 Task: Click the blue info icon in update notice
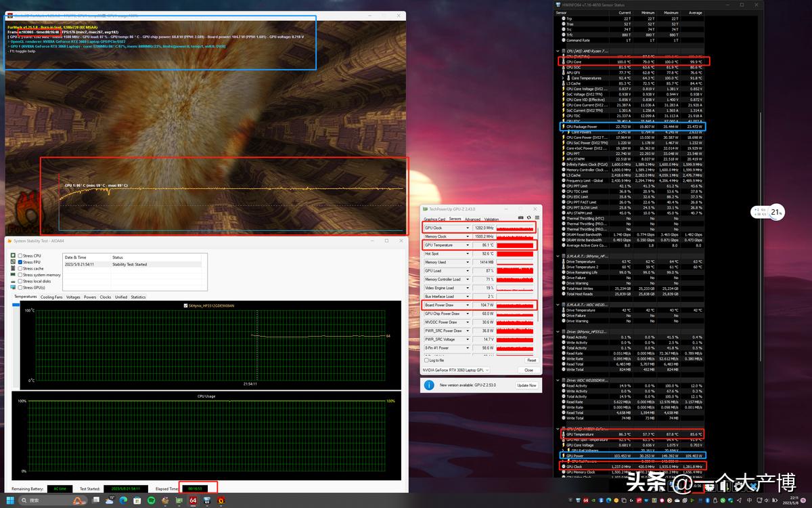pyautogui.click(x=428, y=385)
